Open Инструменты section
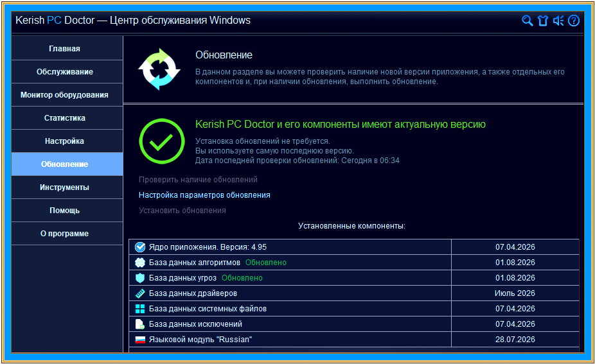This screenshot has width=595, height=364. click(x=67, y=187)
